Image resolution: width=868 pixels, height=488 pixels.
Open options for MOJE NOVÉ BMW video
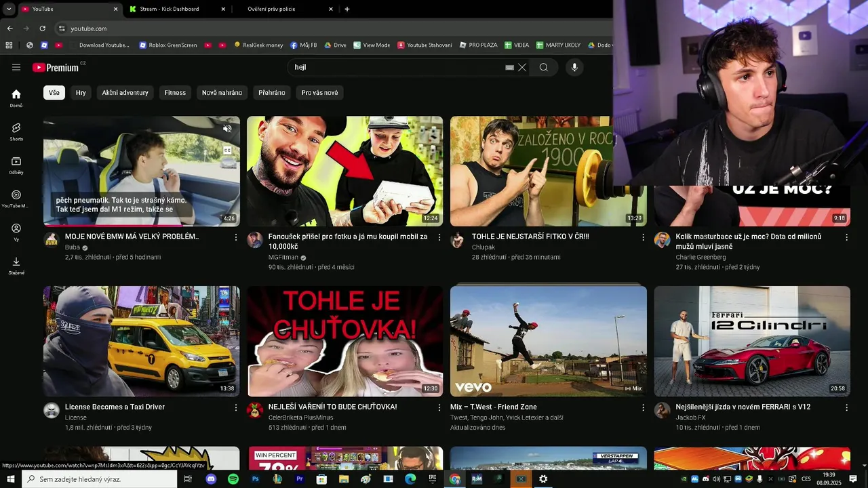pyautogui.click(x=236, y=237)
